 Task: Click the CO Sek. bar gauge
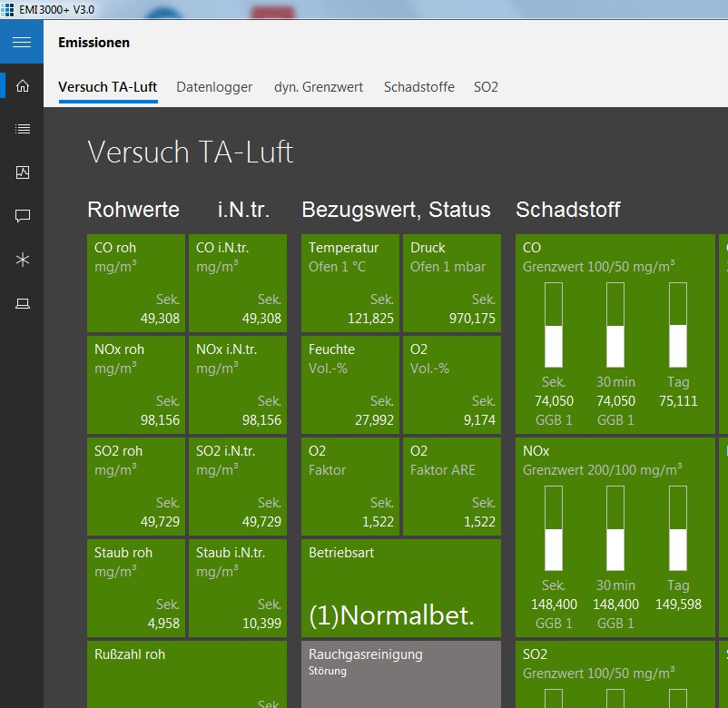click(554, 325)
